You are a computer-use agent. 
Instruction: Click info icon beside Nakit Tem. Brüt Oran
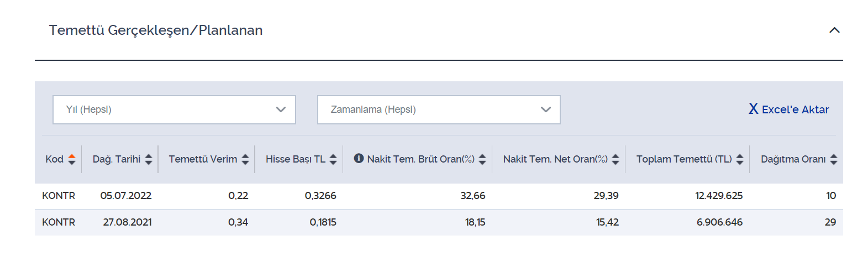coord(359,159)
